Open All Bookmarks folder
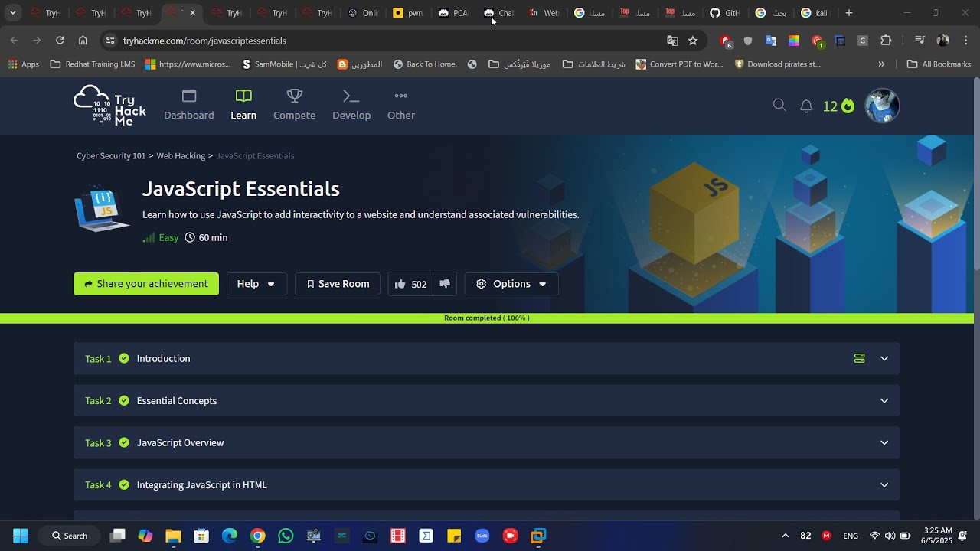Viewport: 980px width, 551px height. tap(939, 64)
